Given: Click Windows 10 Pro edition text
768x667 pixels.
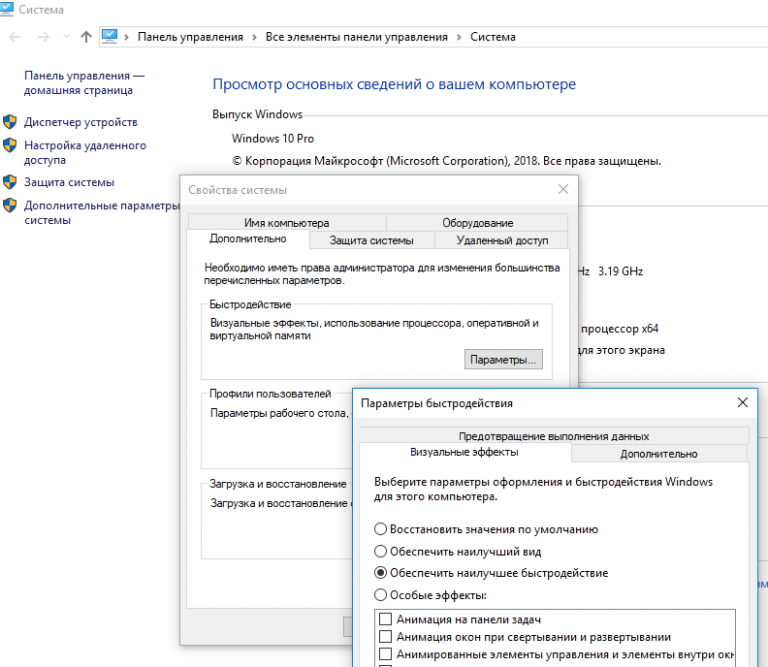Looking at the screenshot, I should (x=273, y=139).
